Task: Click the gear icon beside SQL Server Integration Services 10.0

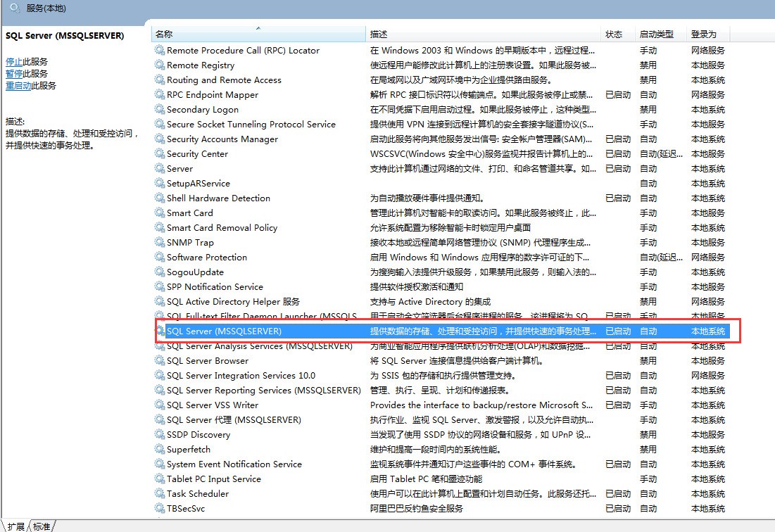Action: click(159, 375)
